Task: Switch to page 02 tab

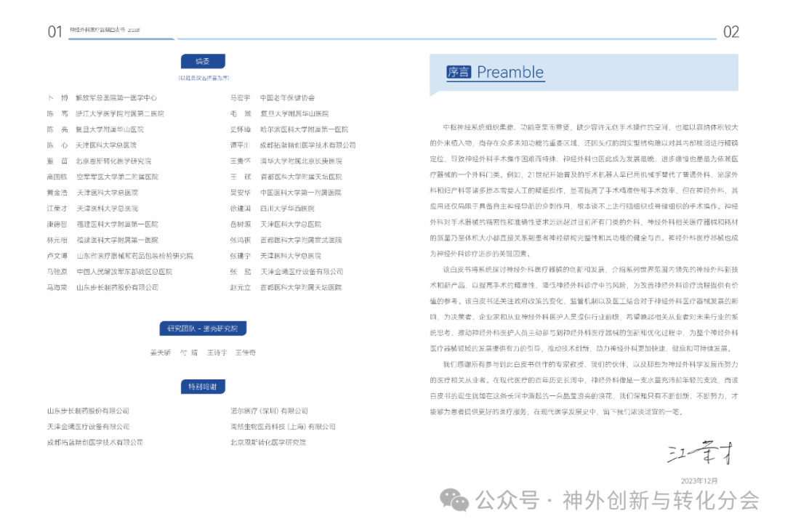Action: point(733,32)
